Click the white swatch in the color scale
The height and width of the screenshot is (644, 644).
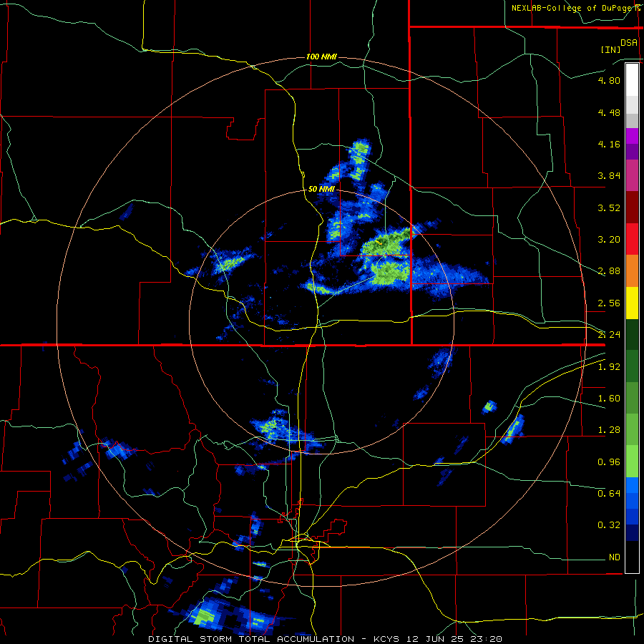click(x=632, y=80)
